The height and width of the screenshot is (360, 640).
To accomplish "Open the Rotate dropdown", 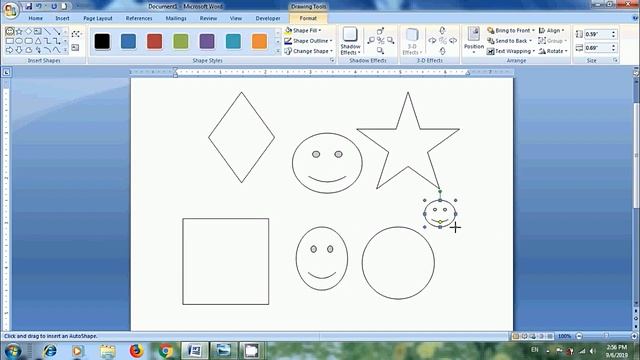I will (x=553, y=51).
